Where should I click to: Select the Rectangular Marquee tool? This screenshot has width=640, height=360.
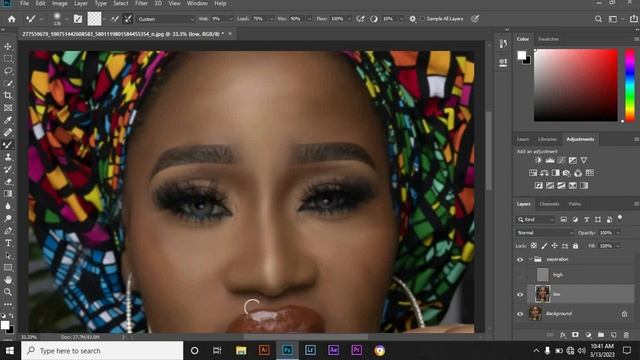pos(8,59)
